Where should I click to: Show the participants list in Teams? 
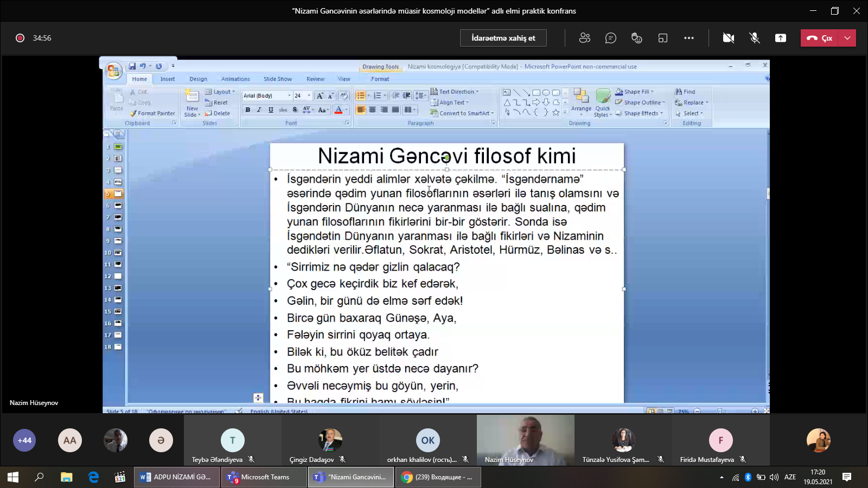tap(584, 38)
